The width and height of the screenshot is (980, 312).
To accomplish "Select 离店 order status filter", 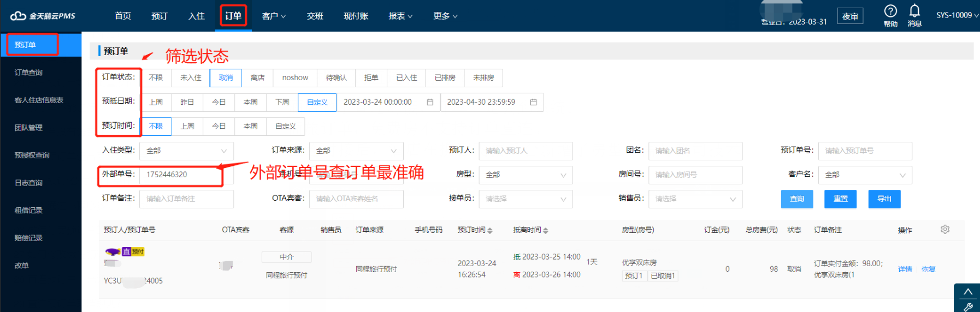I will point(257,78).
